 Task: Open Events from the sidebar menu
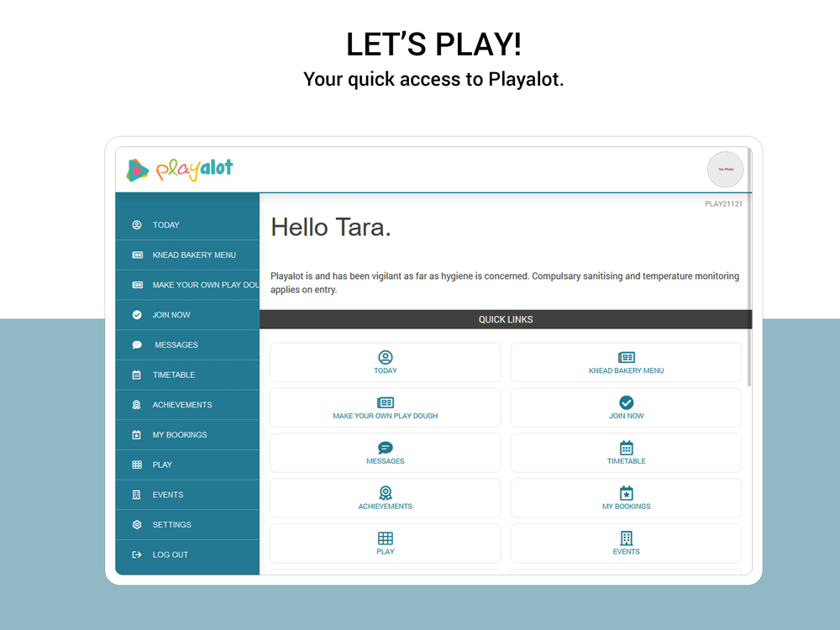coord(167,495)
